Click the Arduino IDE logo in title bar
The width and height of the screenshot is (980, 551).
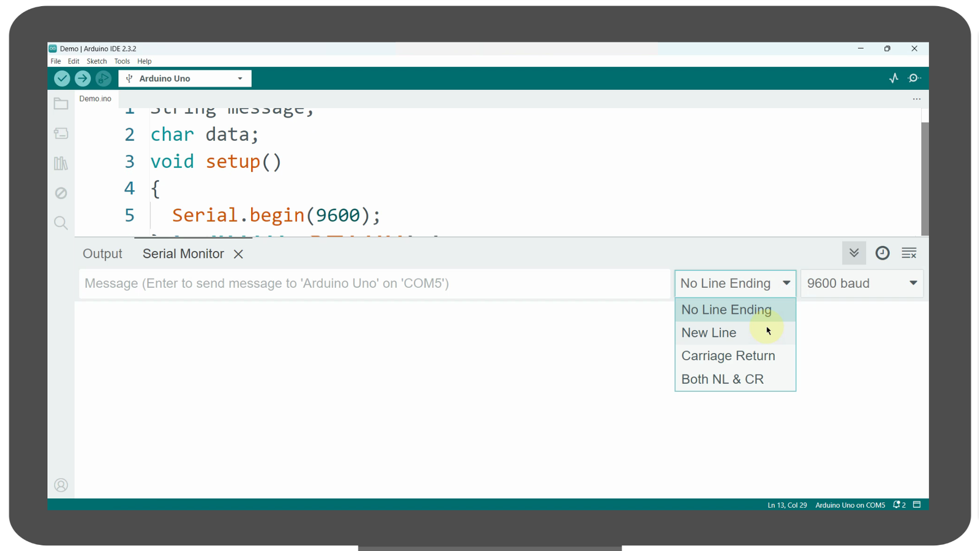(x=53, y=48)
